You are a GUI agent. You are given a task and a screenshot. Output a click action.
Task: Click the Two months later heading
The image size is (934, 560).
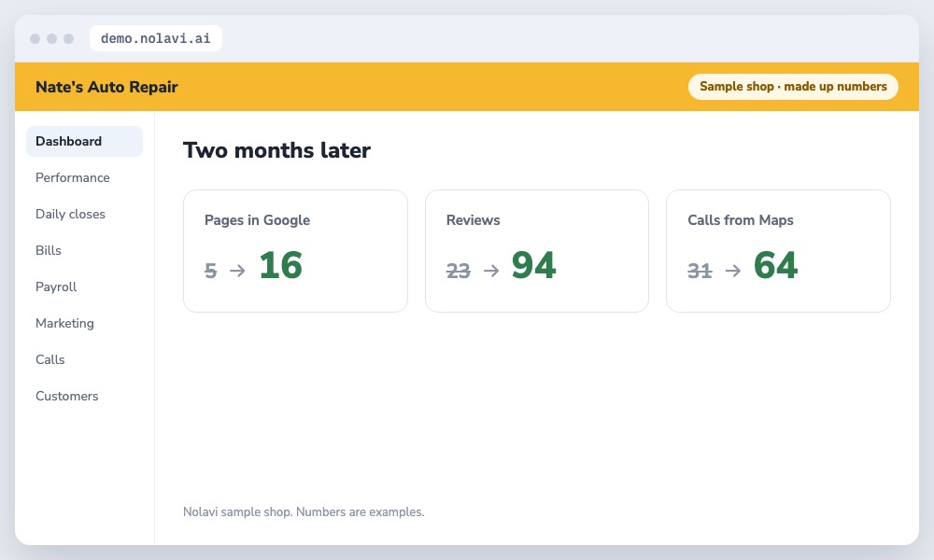tap(276, 150)
